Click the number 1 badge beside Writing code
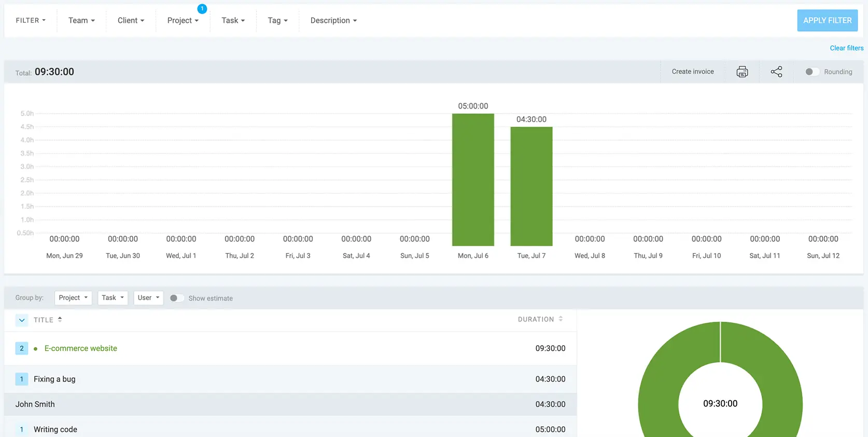The image size is (868, 437). coord(22,429)
